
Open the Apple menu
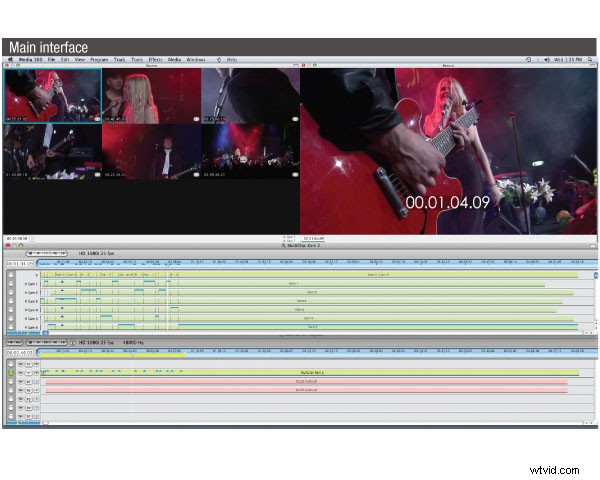10,60
